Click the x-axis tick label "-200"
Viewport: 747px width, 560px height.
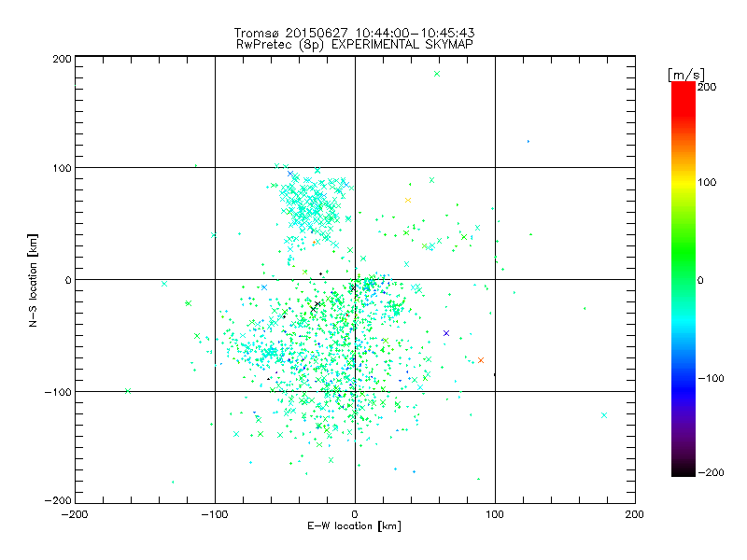75,514
